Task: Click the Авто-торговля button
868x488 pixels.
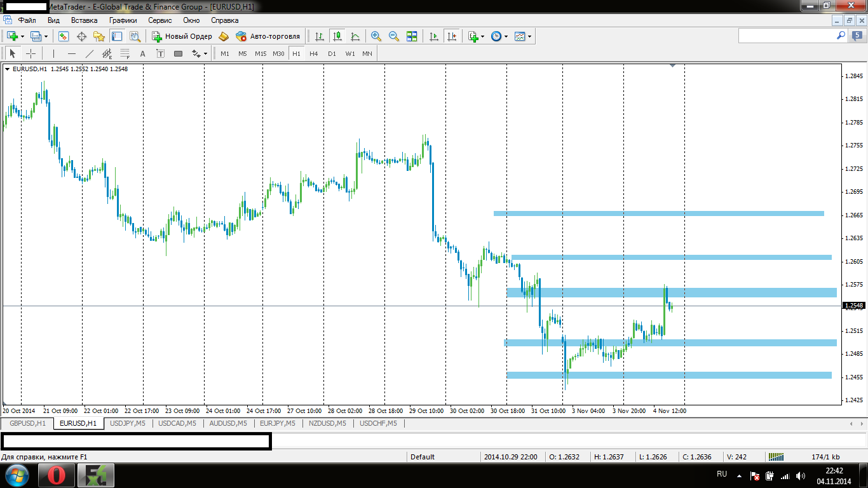Action: tap(268, 36)
